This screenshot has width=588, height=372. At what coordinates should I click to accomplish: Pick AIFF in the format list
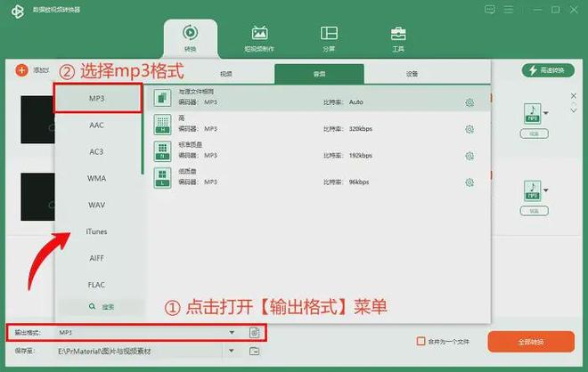tap(97, 258)
